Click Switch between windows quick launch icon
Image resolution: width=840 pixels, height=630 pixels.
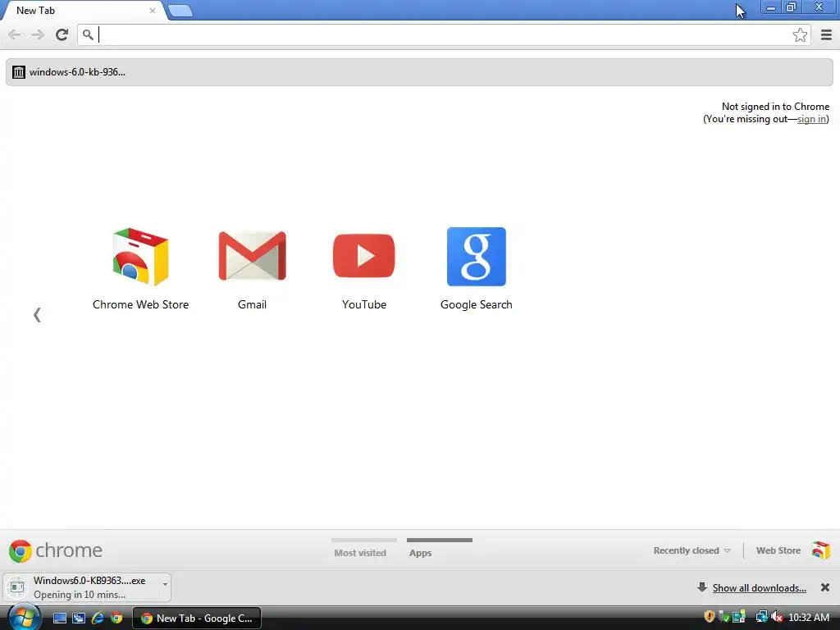click(x=79, y=618)
